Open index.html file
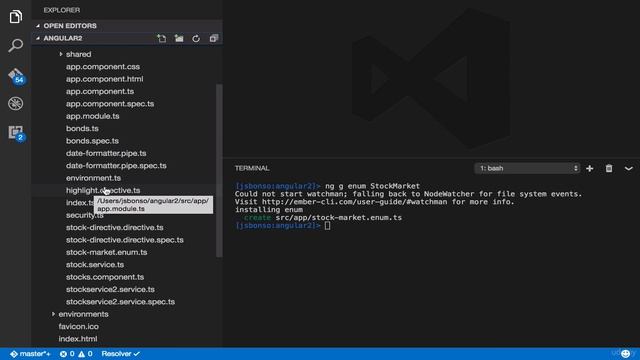Image resolution: width=640 pixels, height=360 pixels. 78,339
